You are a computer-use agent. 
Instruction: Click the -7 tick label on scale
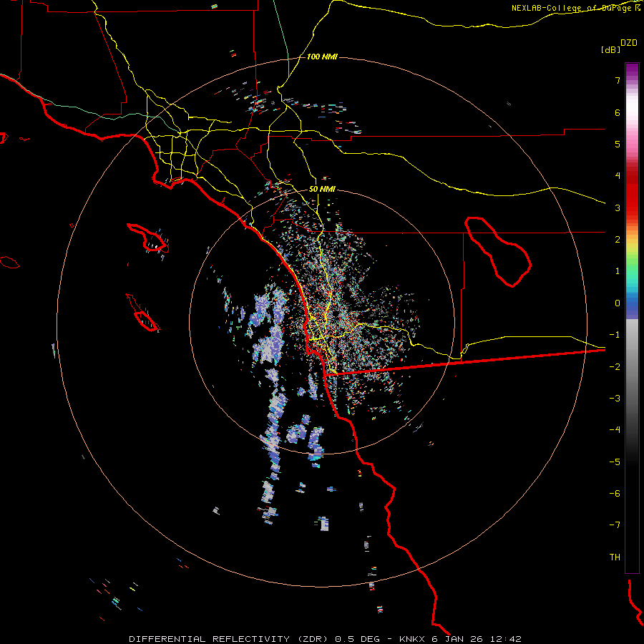click(615, 525)
